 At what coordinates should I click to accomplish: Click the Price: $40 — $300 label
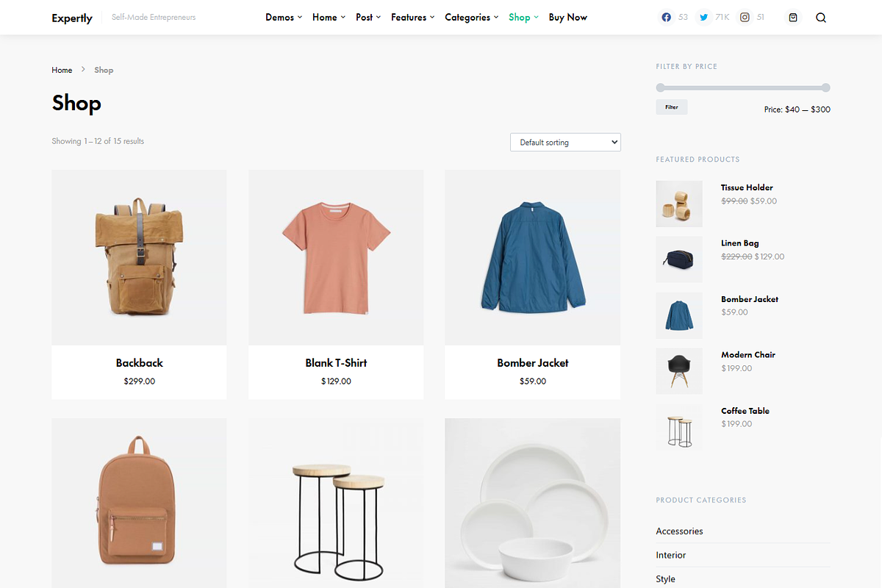[797, 110]
